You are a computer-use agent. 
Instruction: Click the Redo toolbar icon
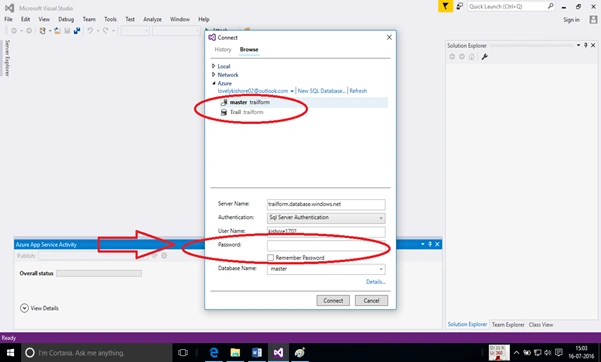106,31
